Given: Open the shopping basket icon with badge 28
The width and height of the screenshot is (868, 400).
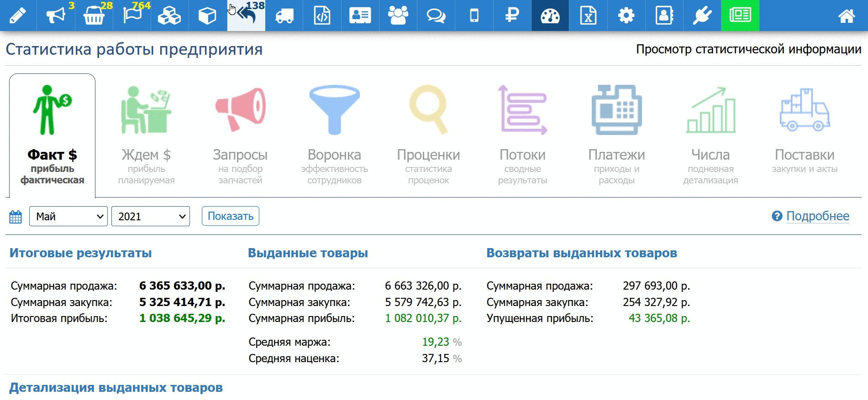Looking at the screenshot, I should 94,16.
